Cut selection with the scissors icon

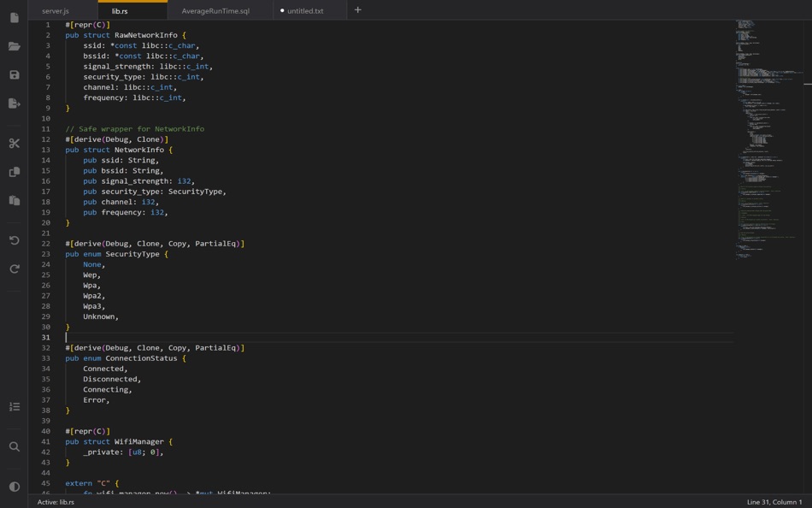tap(15, 143)
